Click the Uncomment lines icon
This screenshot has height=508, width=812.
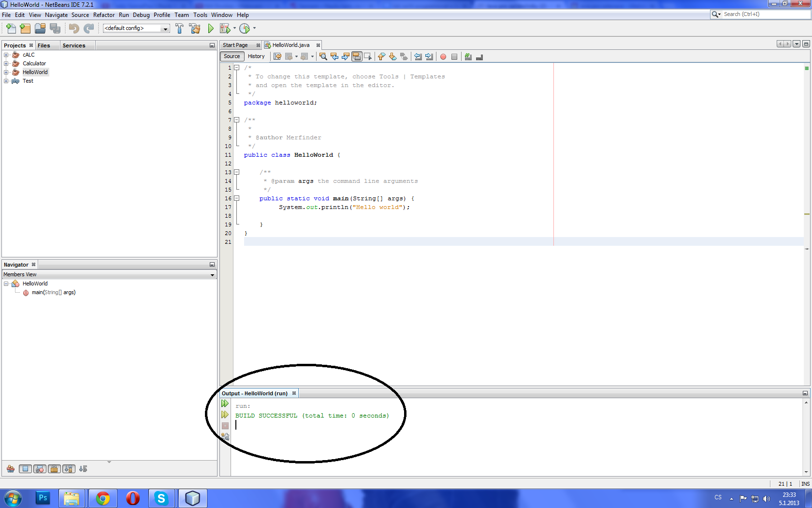[479, 57]
